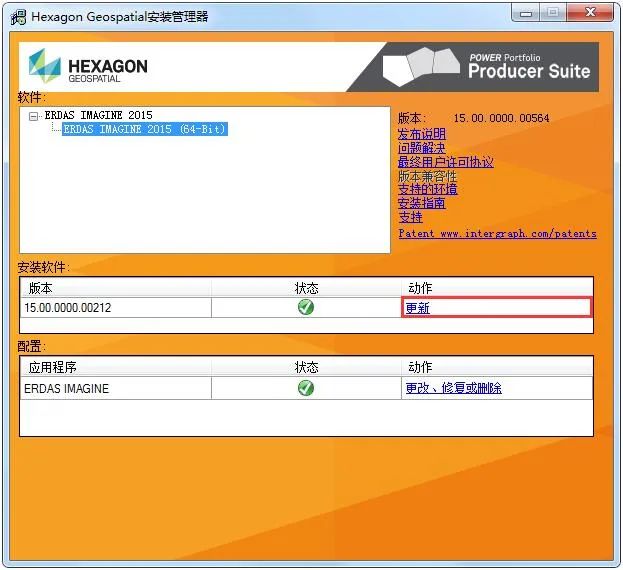
Task: Click 动作 header in installed software table
Action: point(497,288)
